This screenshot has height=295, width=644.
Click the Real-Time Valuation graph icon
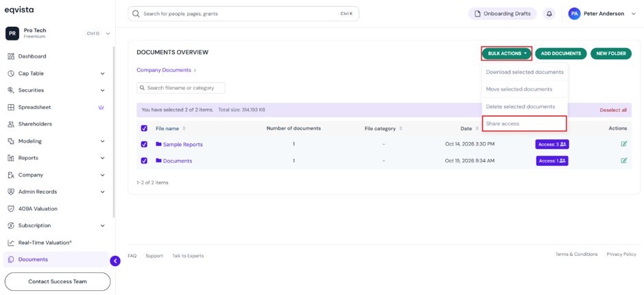tap(11, 243)
